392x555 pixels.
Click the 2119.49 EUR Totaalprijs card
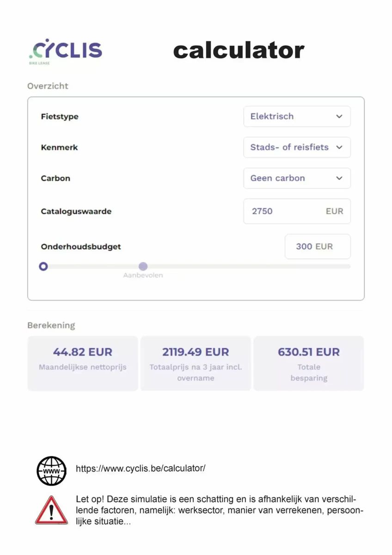[196, 364]
